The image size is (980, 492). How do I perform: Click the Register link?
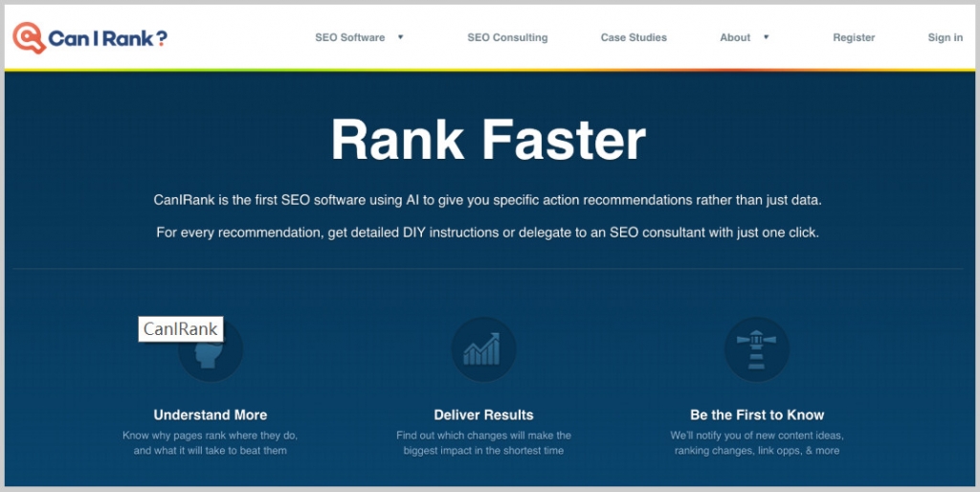click(854, 37)
